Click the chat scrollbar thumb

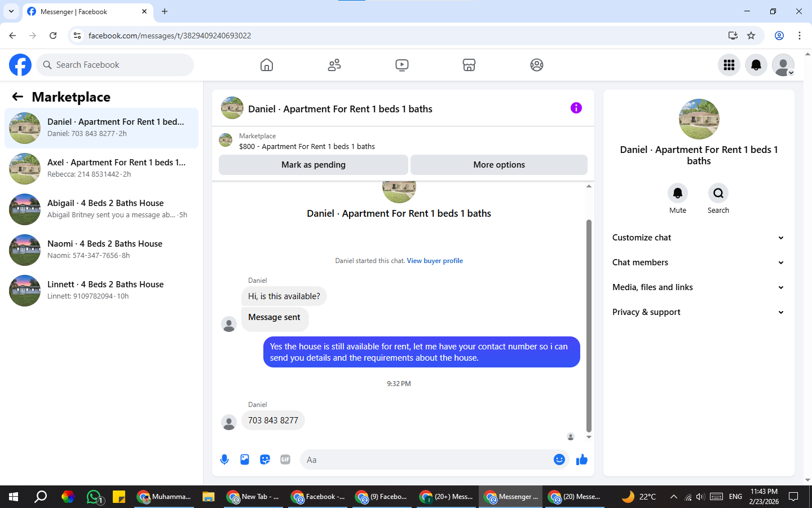pos(589,326)
